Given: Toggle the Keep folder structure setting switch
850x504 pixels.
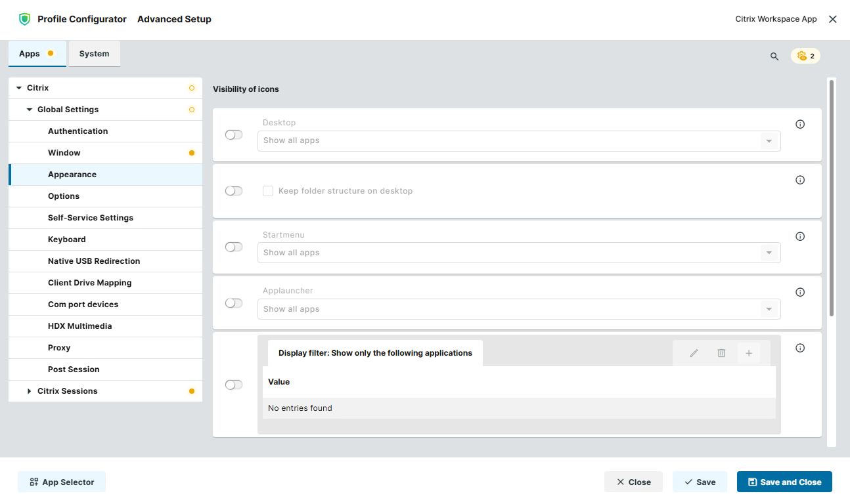Looking at the screenshot, I should point(234,191).
